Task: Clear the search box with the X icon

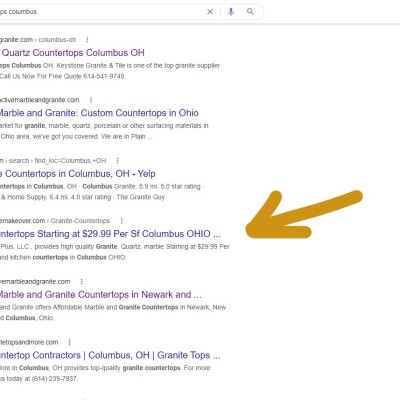Action: [210, 12]
